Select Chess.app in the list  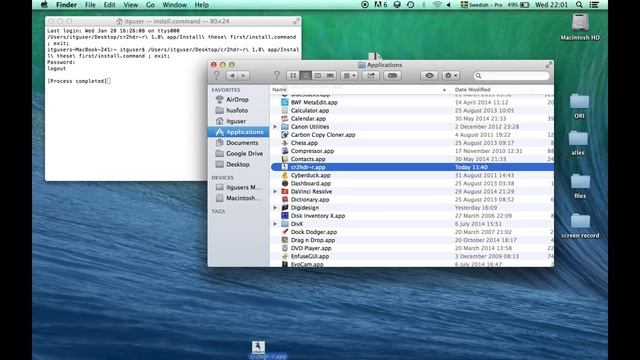coord(412,143)
